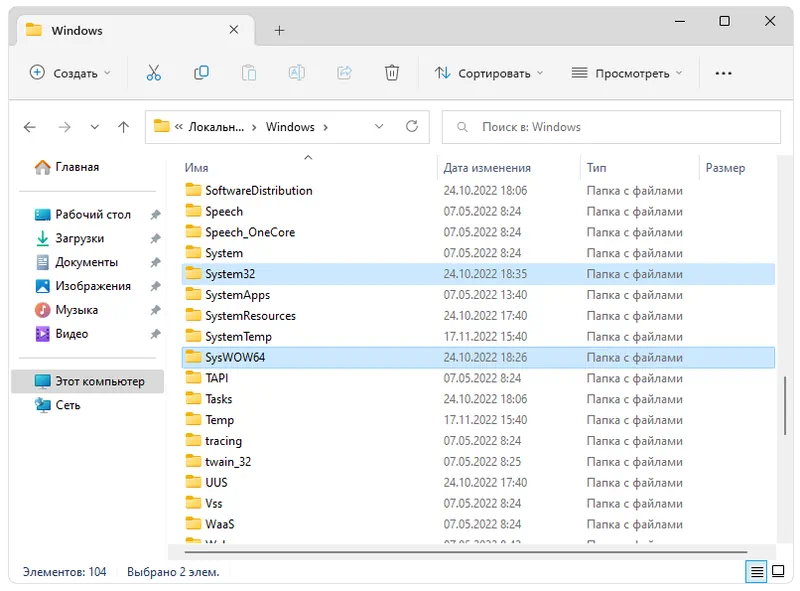Image resolution: width=800 pixels, height=591 pixels.
Task: Refresh the current folder view
Action: tap(412, 126)
